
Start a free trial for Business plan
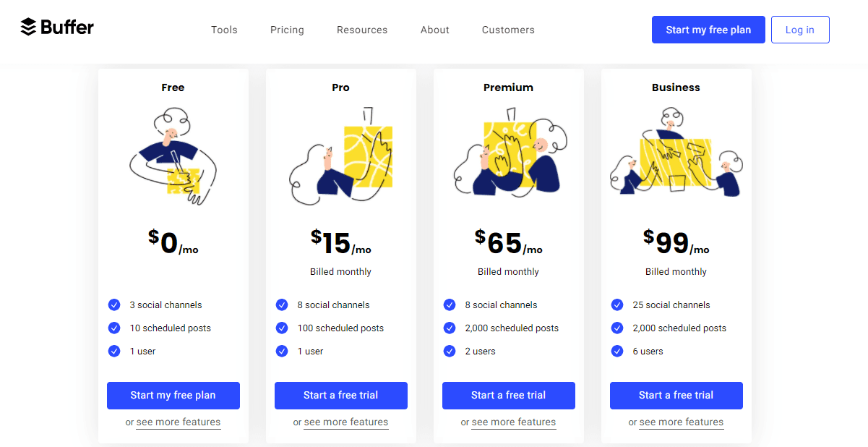tap(676, 396)
